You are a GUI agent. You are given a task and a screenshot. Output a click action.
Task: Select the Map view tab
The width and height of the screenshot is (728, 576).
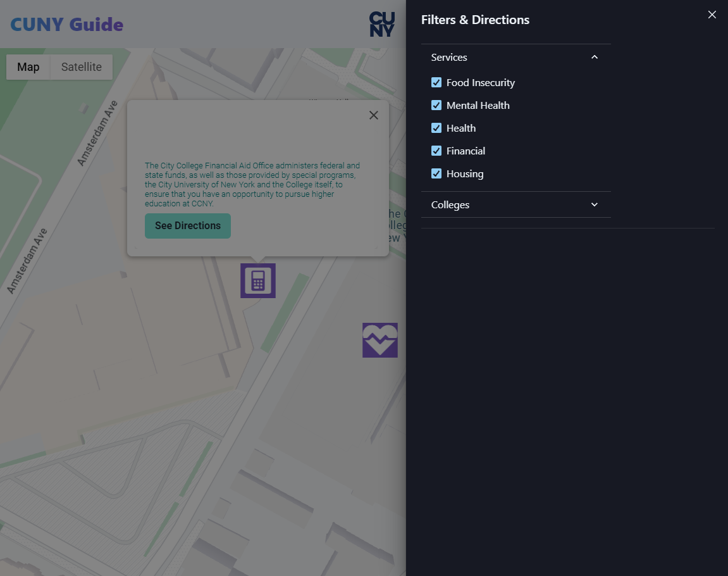coord(28,67)
